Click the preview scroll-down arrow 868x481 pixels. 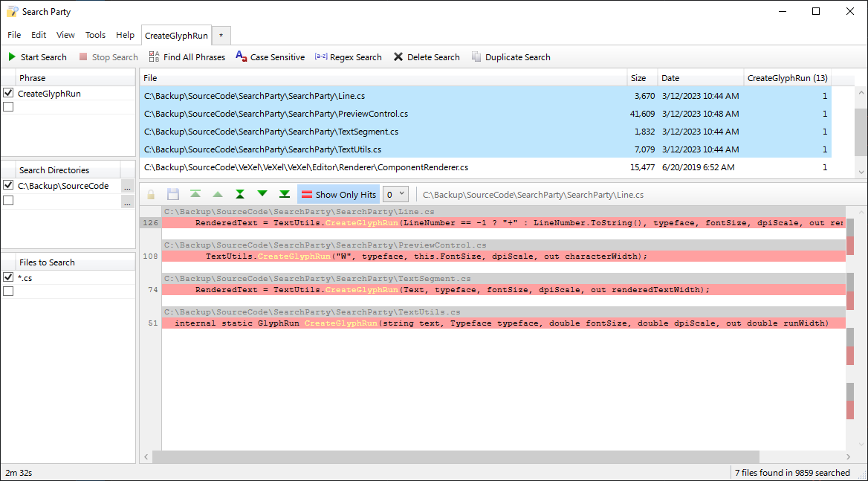[x=861, y=444]
